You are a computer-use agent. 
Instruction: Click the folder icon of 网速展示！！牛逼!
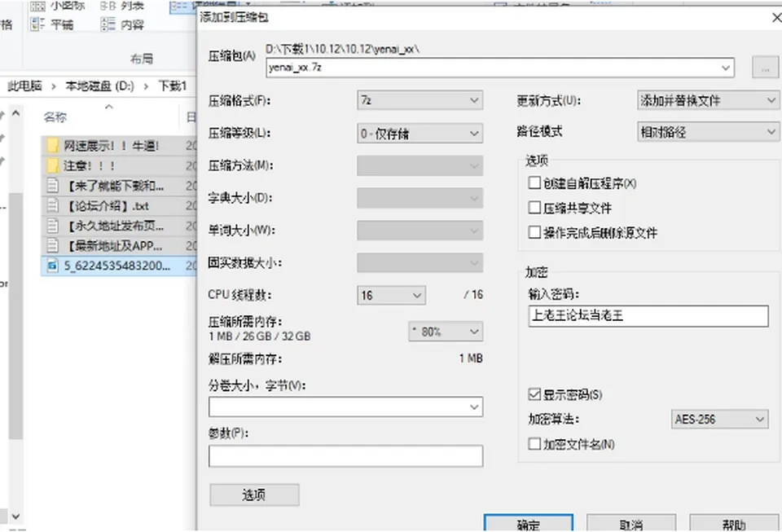click(52, 146)
